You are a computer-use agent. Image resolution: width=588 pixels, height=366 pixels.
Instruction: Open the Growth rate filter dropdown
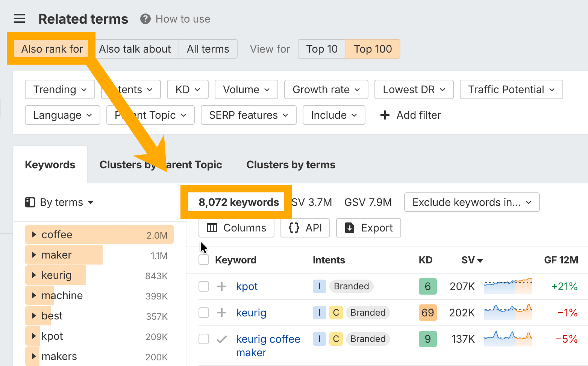pos(326,89)
